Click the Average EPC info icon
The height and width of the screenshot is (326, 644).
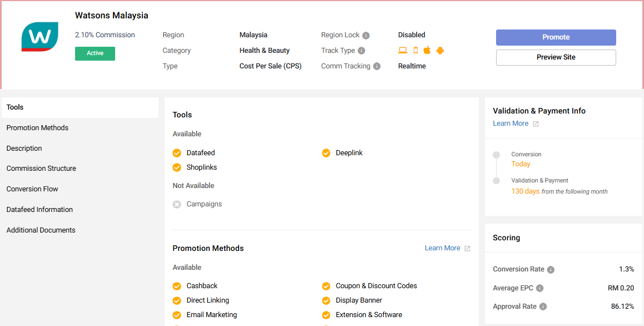tap(539, 288)
